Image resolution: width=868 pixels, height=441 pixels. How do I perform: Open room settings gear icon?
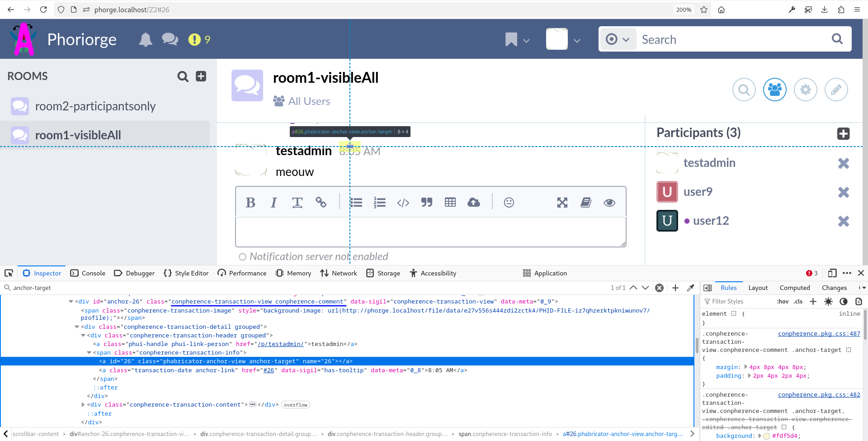tap(805, 90)
